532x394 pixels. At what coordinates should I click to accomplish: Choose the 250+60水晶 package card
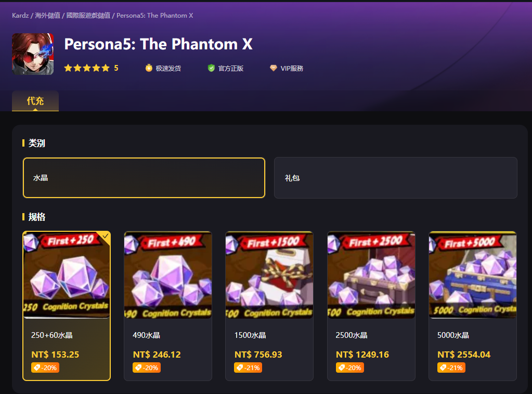tap(67, 306)
